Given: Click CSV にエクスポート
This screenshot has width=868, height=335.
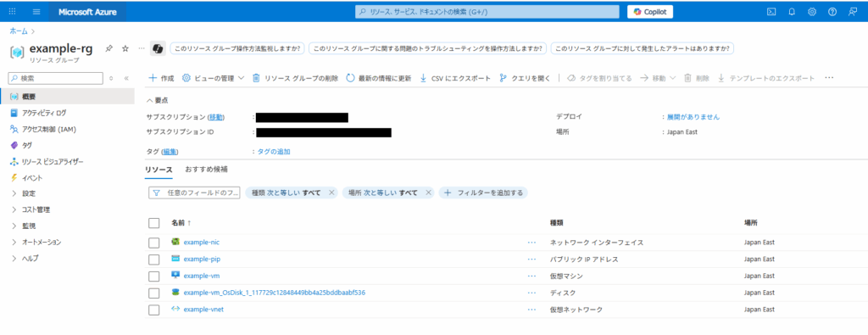Looking at the screenshot, I should [x=455, y=78].
